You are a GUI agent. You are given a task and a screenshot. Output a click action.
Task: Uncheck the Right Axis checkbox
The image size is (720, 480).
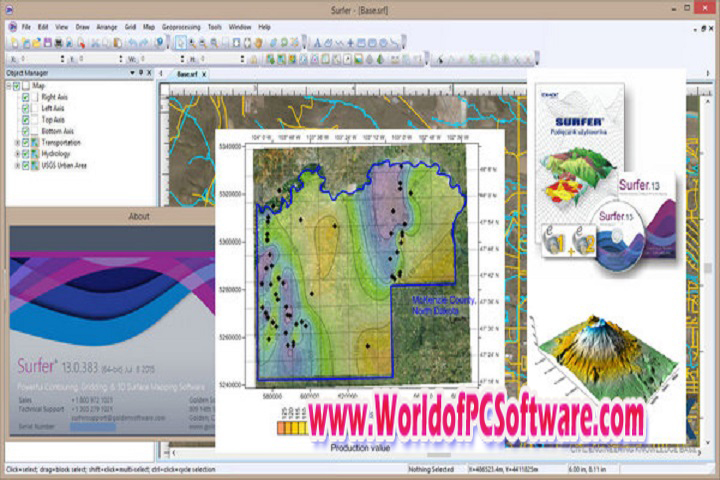click(x=26, y=97)
